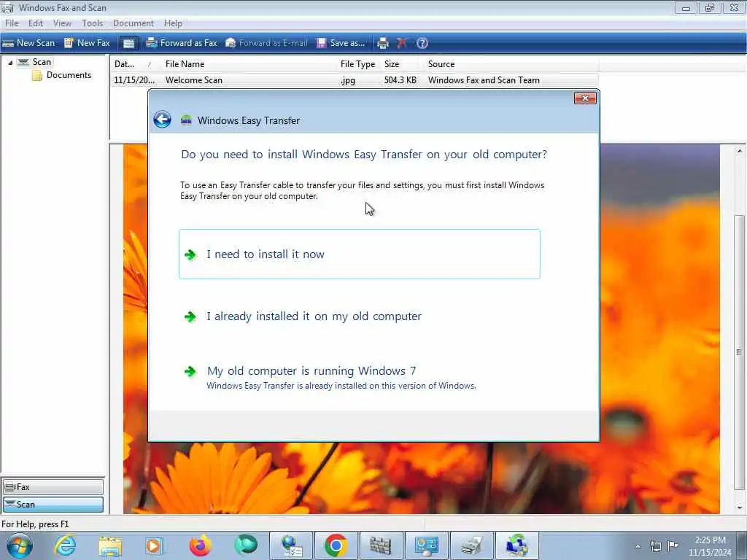Open the Help menu
747x560 pixels.
click(173, 23)
